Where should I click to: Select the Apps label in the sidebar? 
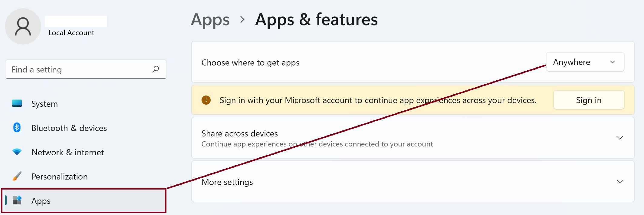click(x=41, y=201)
